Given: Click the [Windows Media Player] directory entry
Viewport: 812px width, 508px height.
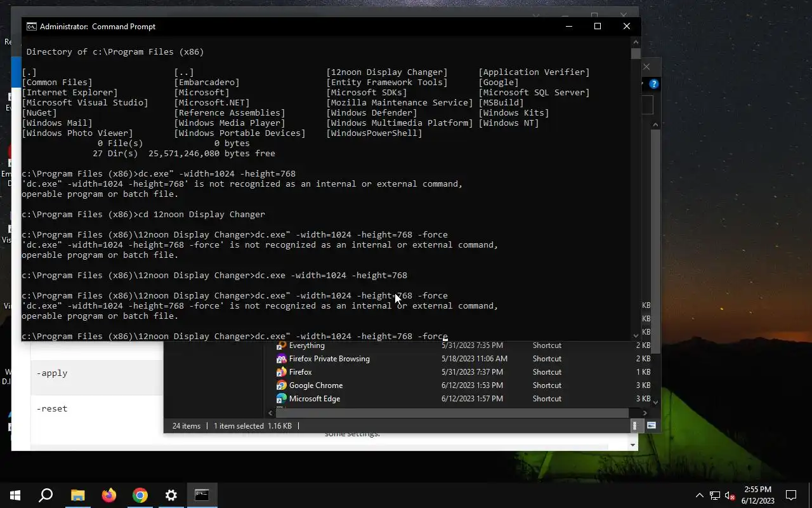Looking at the screenshot, I should point(230,123).
